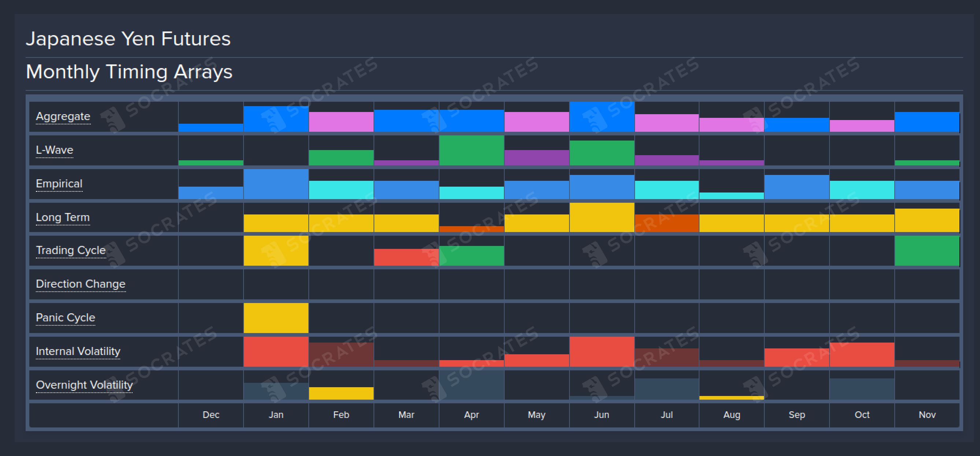Screen dimensions: 980x456
Task: Click the orange Long Term bar in Jul
Action: [x=667, y=223]
